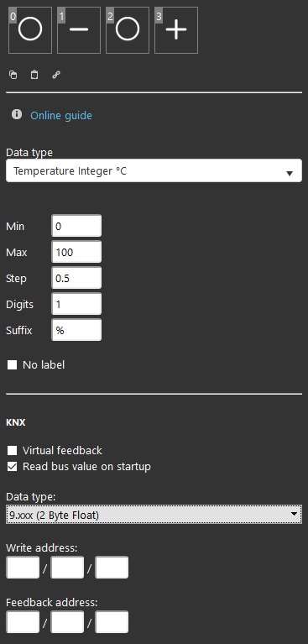
Task: Click the info icon beside Online guide
Action: 17,114
